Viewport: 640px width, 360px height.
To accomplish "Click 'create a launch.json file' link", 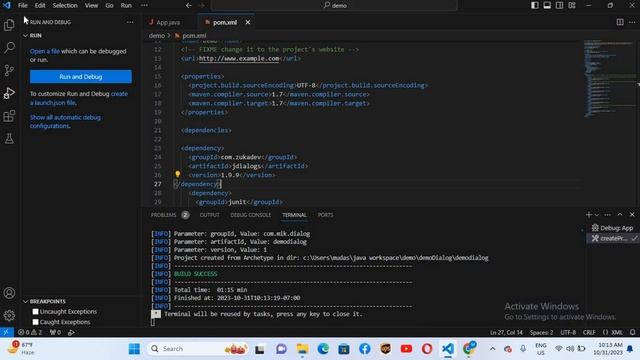I will [79, 98].
